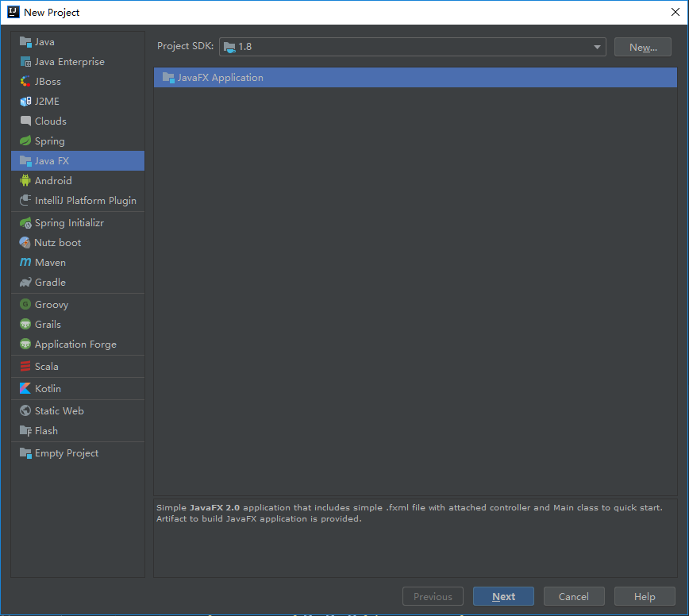Viewport: 689px width, 616px height.
Task: Click the IntelliJ IDEA logo in title bar
Action: click(x=13, y=12)
